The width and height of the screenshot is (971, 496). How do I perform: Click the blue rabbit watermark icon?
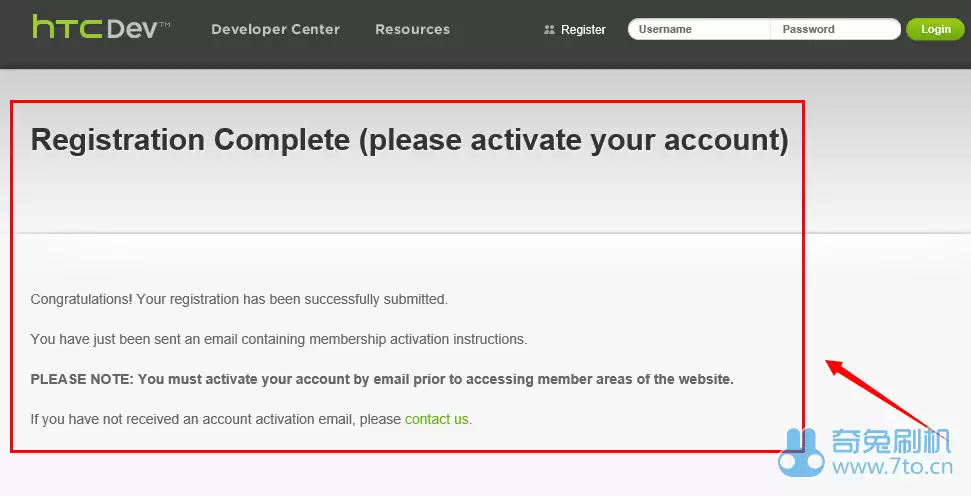[802, 454]
